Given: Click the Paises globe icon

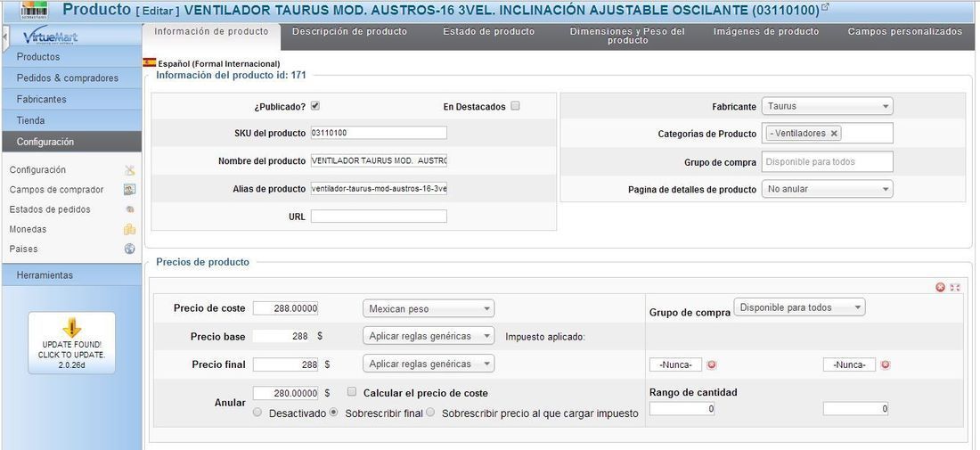Looking at the screenshot, I should tap(129, 249).
